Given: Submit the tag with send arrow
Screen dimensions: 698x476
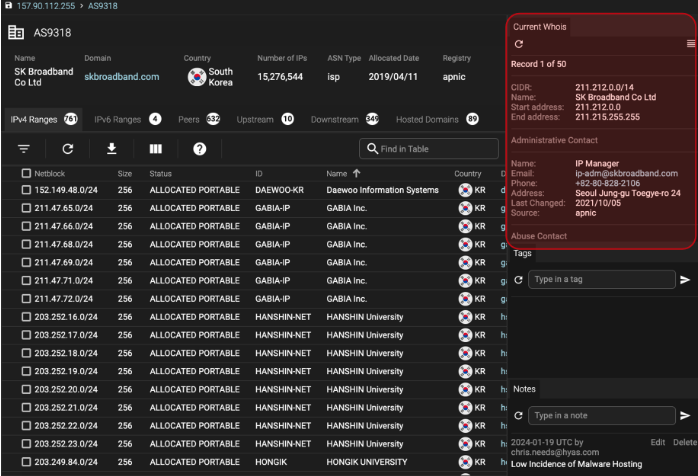Looking at the screenshot, I should click(x=685, y=281).
